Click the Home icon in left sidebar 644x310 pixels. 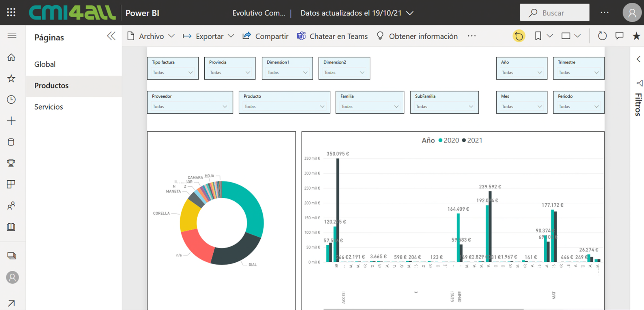(11, 58)
